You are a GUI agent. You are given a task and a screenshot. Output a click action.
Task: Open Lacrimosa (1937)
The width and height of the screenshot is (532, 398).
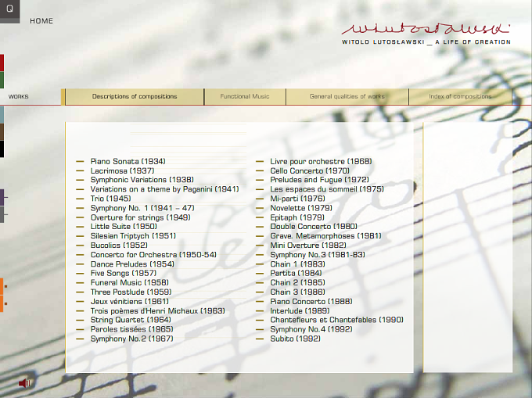tap(122, 171)
